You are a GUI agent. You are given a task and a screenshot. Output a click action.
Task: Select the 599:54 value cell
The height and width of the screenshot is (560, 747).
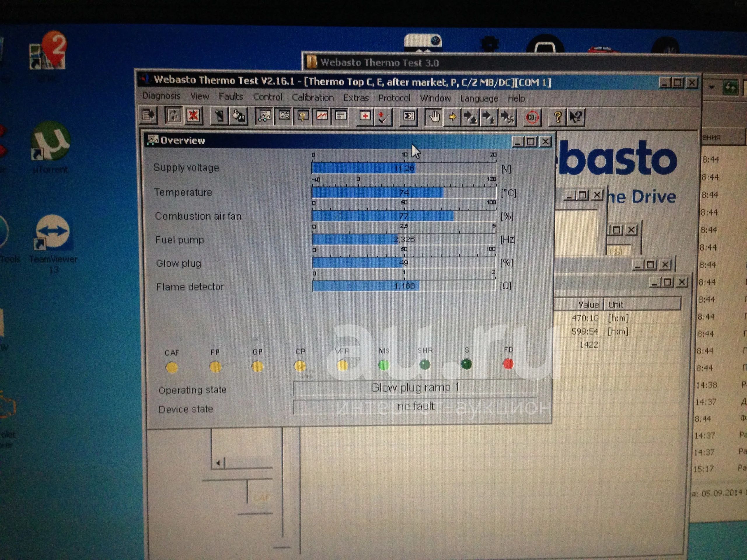click(585, 331)
